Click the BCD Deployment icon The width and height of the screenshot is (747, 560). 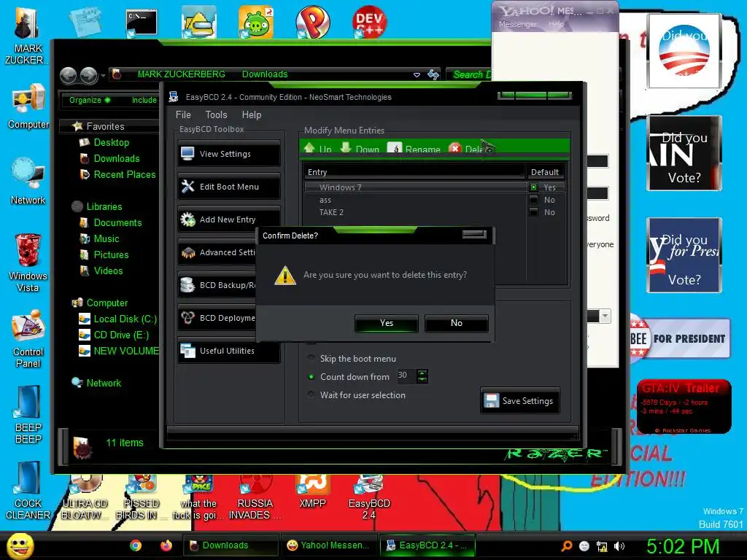187,318
